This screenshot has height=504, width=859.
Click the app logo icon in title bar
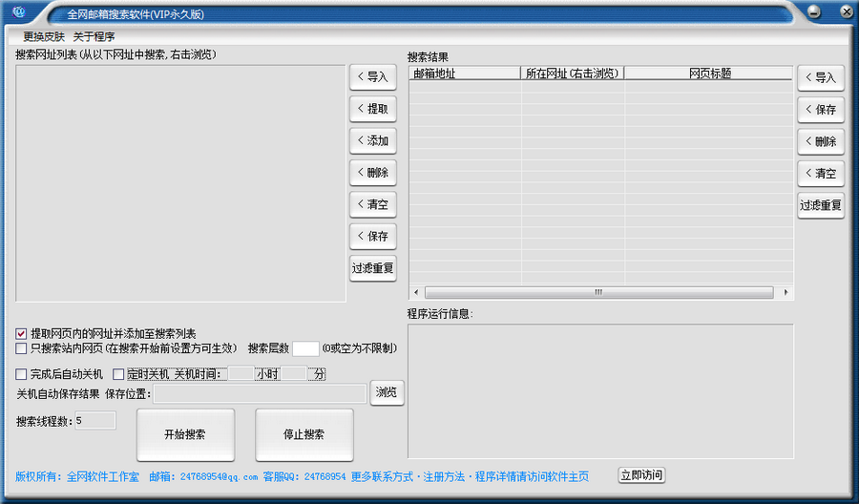pyautogui.click(x=19, y=11)
